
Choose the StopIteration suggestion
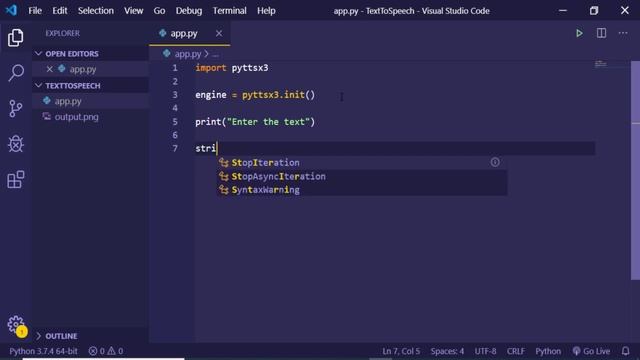[362, 162]
